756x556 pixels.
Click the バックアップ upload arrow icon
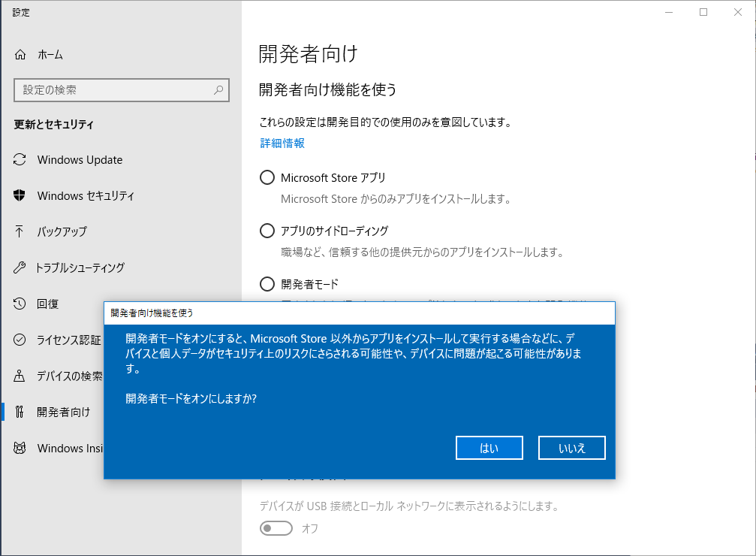point(20,231)
